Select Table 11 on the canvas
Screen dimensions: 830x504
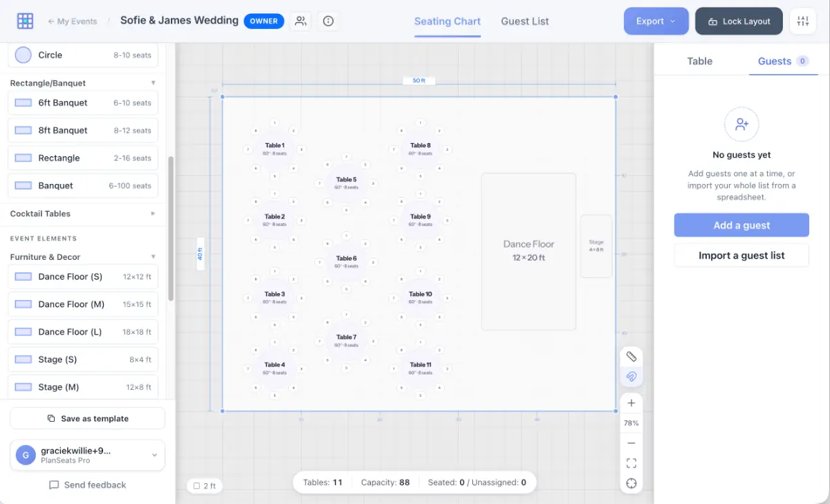pos(421,368)
